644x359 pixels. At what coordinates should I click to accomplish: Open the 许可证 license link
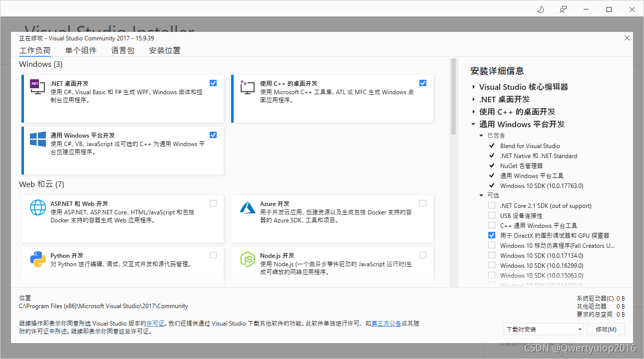point(155,324)
